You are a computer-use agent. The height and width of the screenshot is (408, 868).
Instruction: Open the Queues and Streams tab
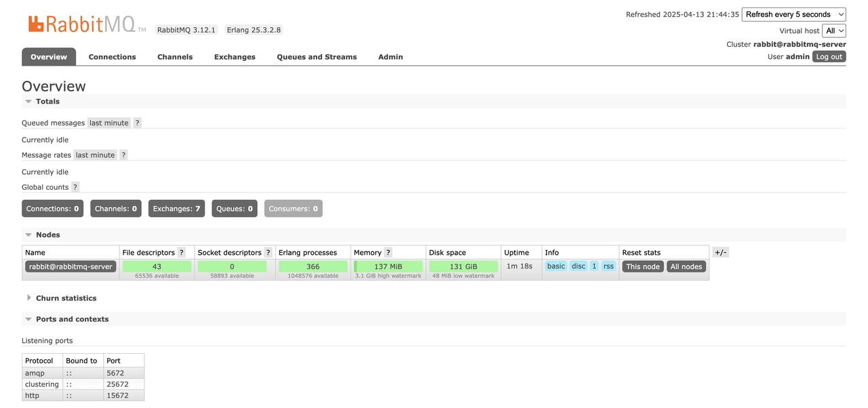click(x=316, y=57)
